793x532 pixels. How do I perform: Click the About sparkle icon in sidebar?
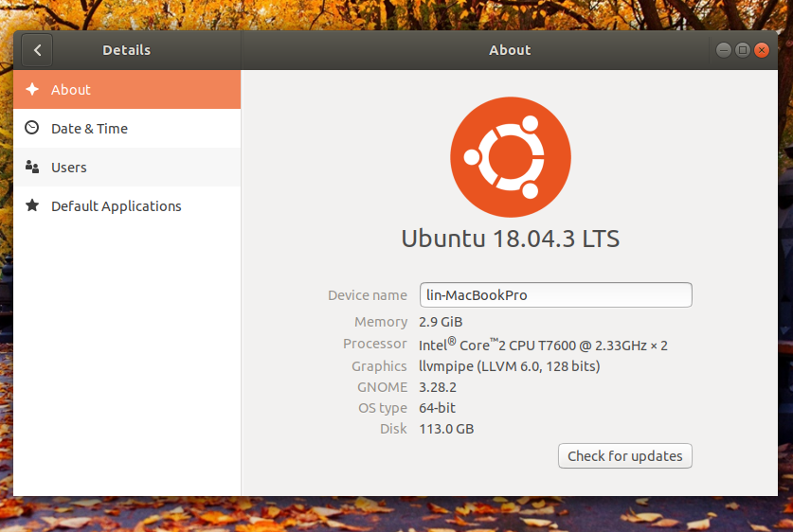32,89
